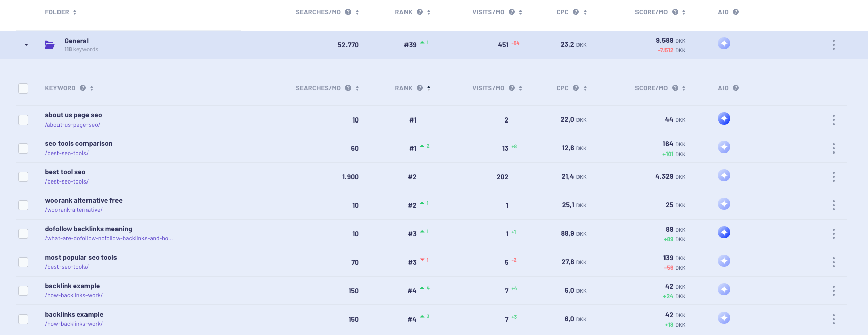This screenshot has width=868, height=335.
Task: Open more options for most popular seo tools
Action: (x=833, y=262)
